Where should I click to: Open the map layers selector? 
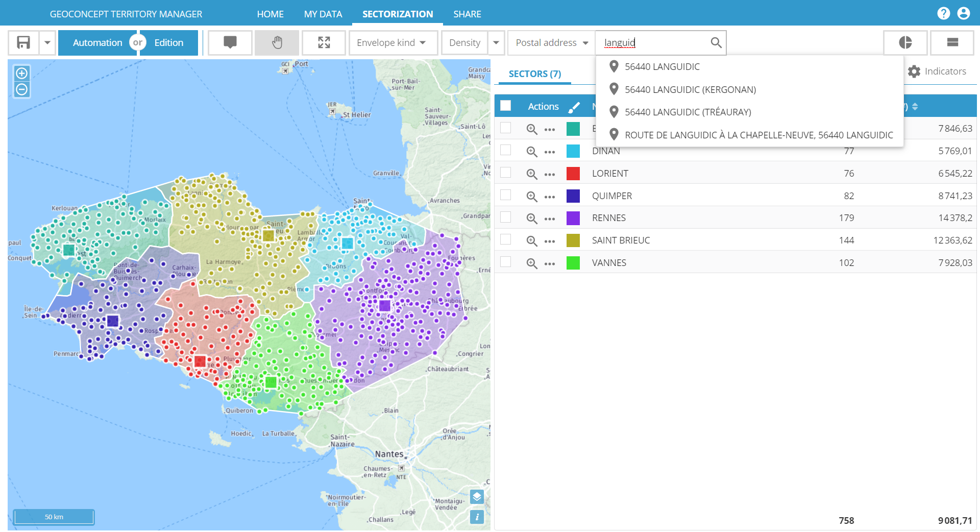coord(477,496)
